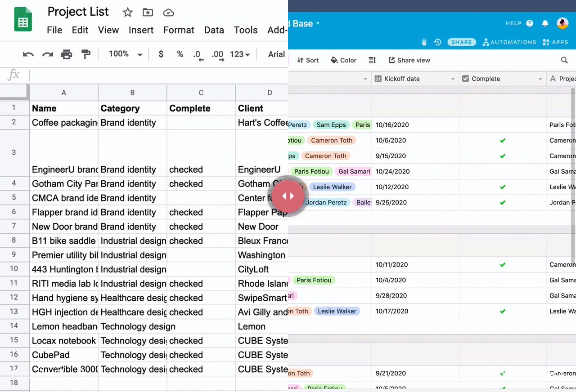The image size is (576, 392).
Task: Open row height icon in Airtable
Action: [x=372, y=60]
